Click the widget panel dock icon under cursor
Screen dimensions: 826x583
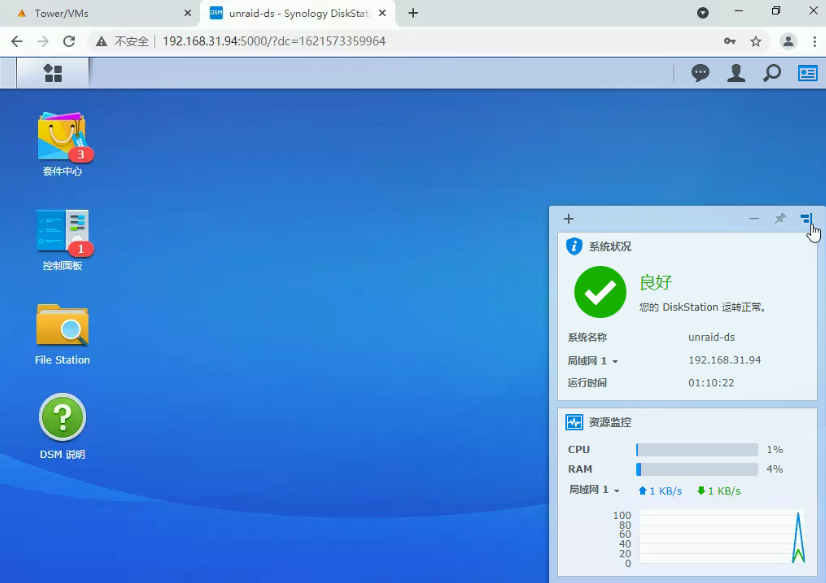point(807,218)
